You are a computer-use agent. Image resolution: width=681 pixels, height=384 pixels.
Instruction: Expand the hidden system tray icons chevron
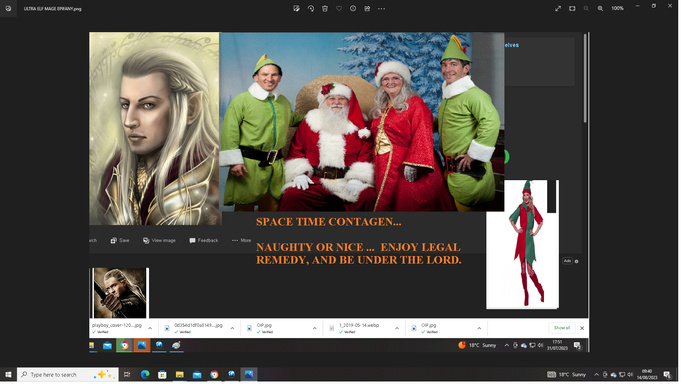click(x=596, y=374)
